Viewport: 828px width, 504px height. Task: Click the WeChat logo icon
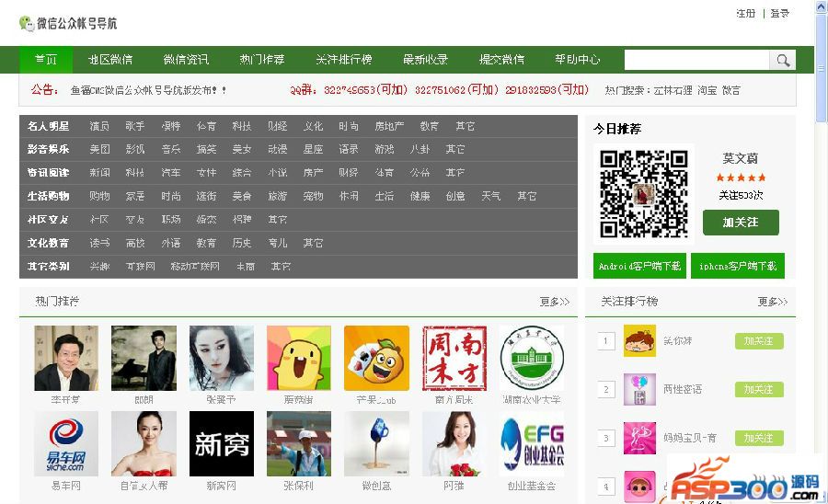point(27,23)
